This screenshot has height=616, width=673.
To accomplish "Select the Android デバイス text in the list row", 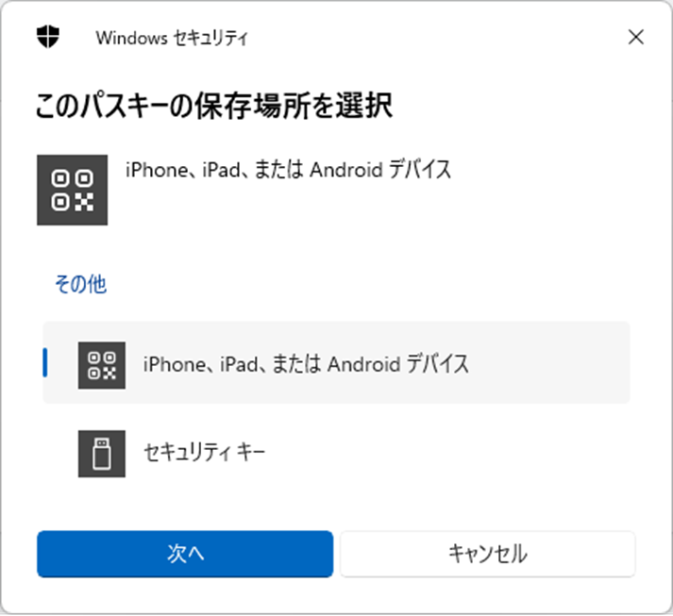I will (x=398, y=364).
